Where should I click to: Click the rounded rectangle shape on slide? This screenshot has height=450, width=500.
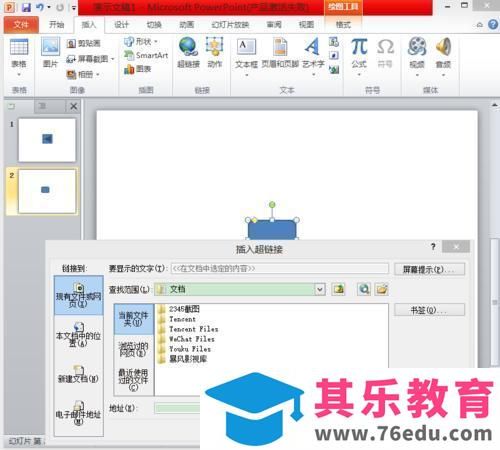(272, 229)
